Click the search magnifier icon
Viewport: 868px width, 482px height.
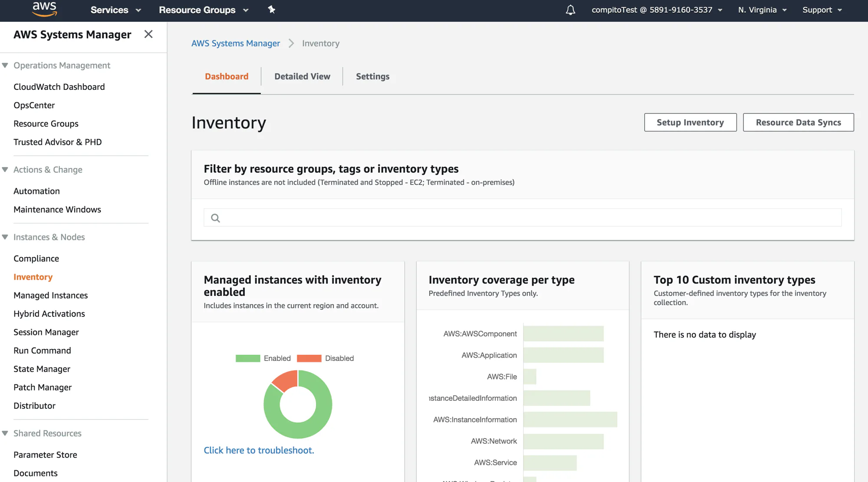pyautogui.click(x=215, y=218)
